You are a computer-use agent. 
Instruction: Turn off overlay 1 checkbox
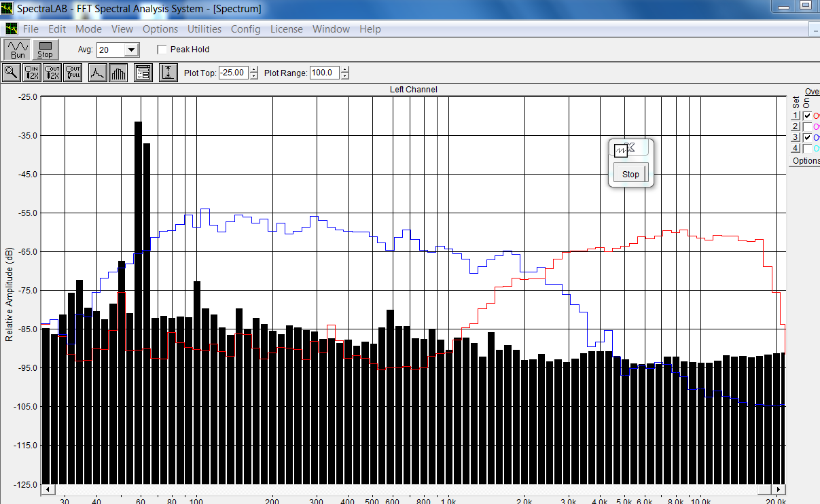[807, 116]
